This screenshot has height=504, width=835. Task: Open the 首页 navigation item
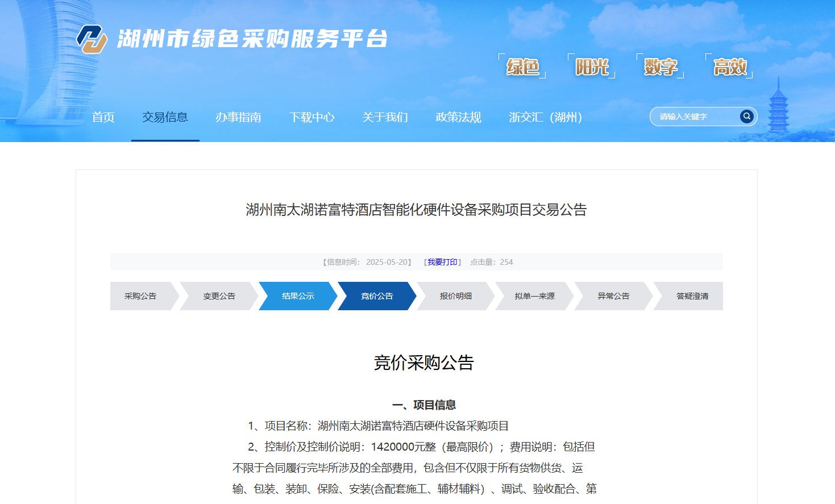(103, 117)
